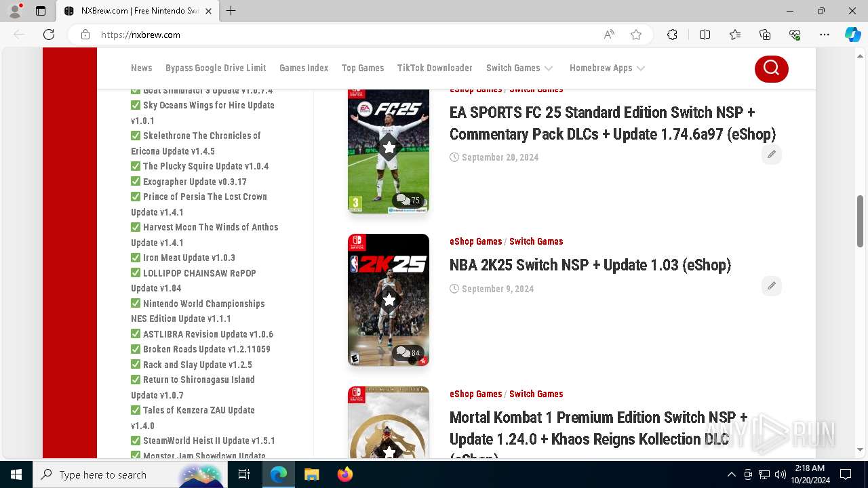
Task: Open the Tab actions menu icon
Action: click(x=41, y=11)
